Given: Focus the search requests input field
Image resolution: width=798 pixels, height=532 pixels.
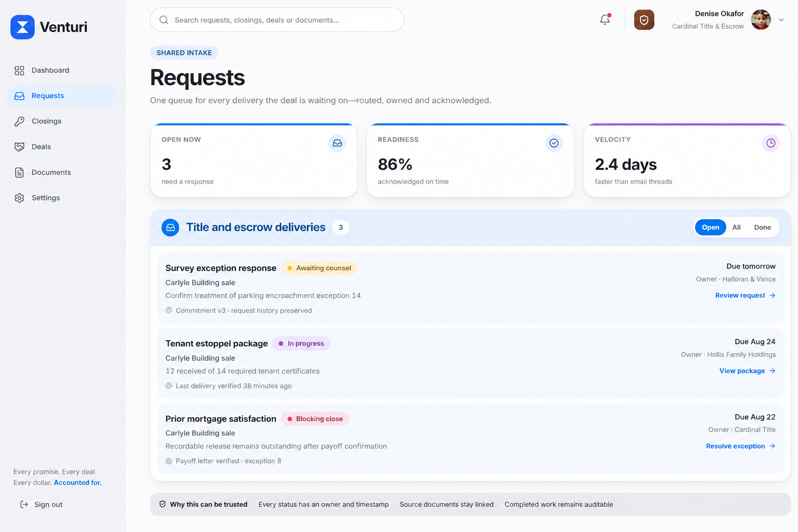Looking at the screenshot, I should coord(277,20).
